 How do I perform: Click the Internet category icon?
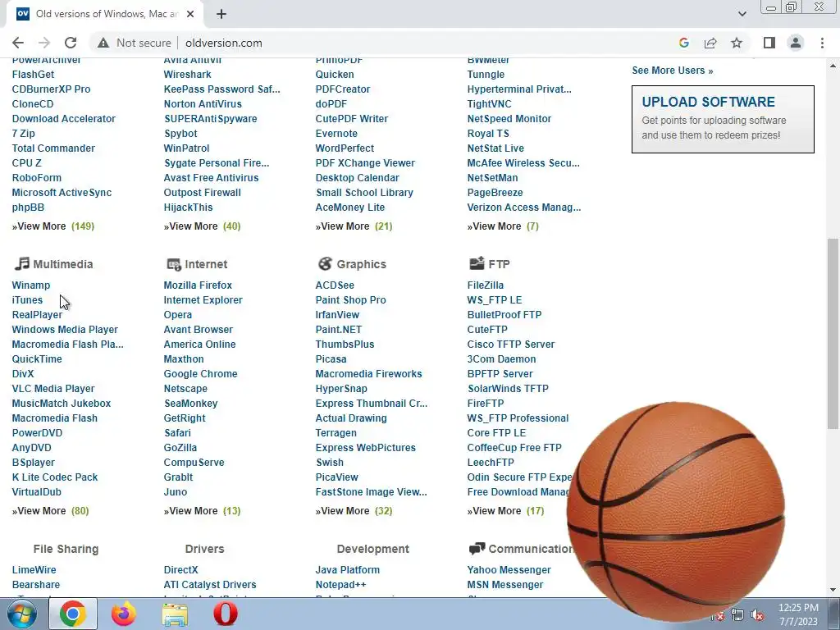[174, 264]
